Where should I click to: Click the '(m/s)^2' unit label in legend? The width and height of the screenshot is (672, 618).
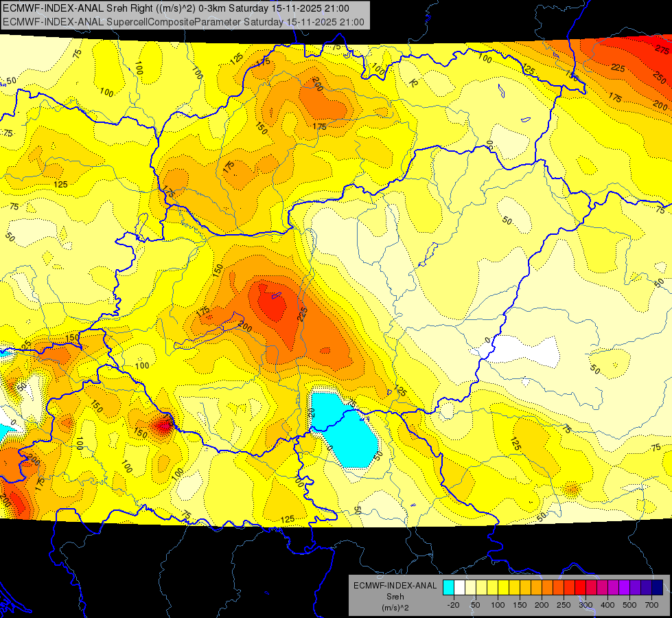pyautogui.click(x=395, y=608)
